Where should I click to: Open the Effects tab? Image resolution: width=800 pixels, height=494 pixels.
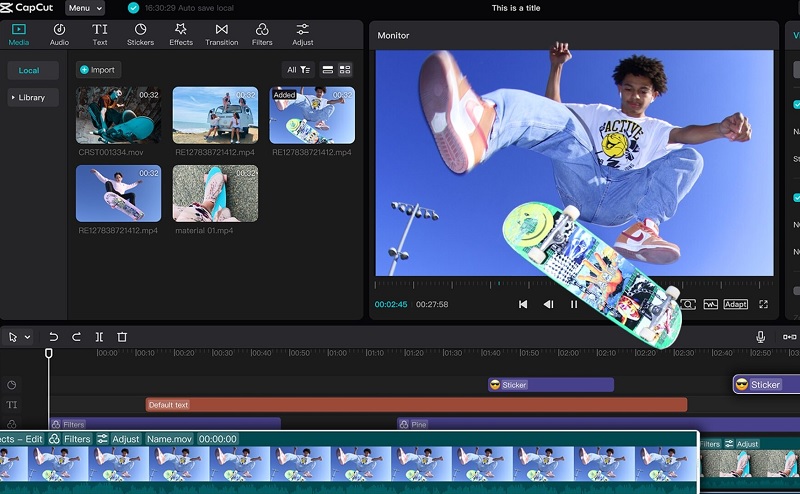point(181,35)
